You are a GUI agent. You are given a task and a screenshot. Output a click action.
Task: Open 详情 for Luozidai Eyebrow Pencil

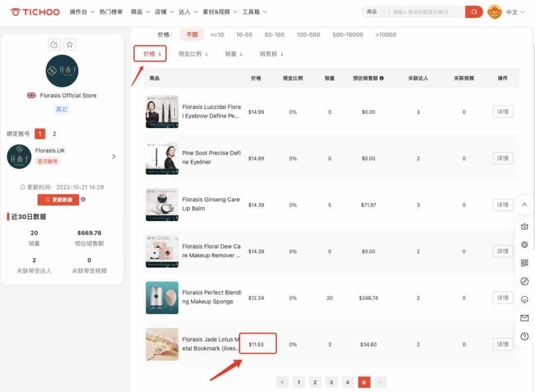click(x=503, y=112)
